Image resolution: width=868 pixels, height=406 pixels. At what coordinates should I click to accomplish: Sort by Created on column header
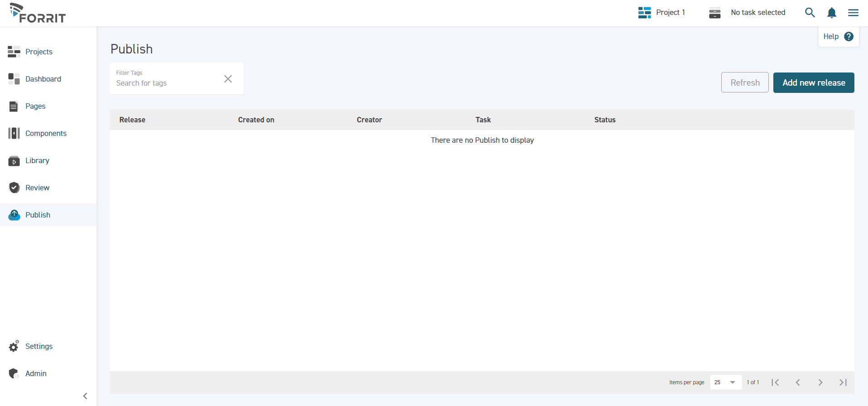tap(256, 120)
